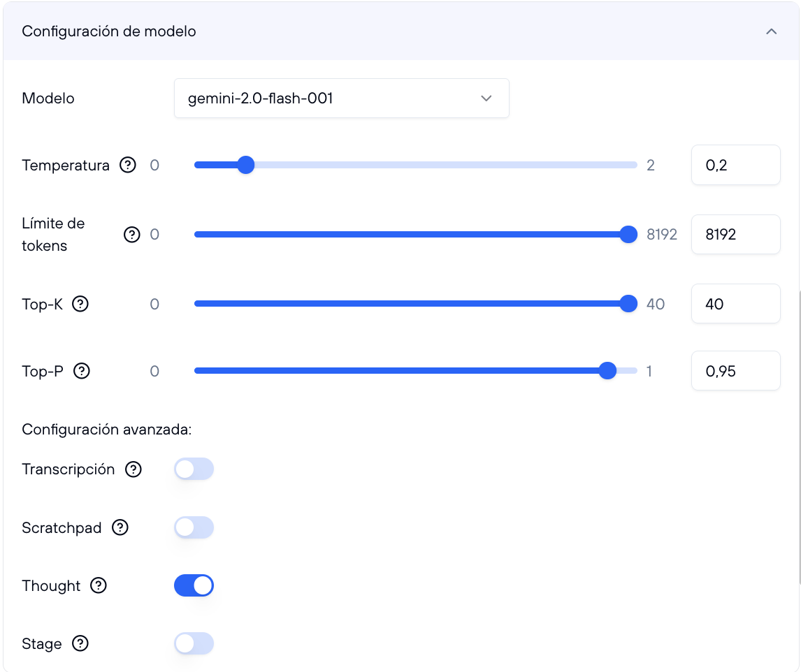Click the Límite de tokens help icon
Screen dimensions: 801x672
(132, 235)
